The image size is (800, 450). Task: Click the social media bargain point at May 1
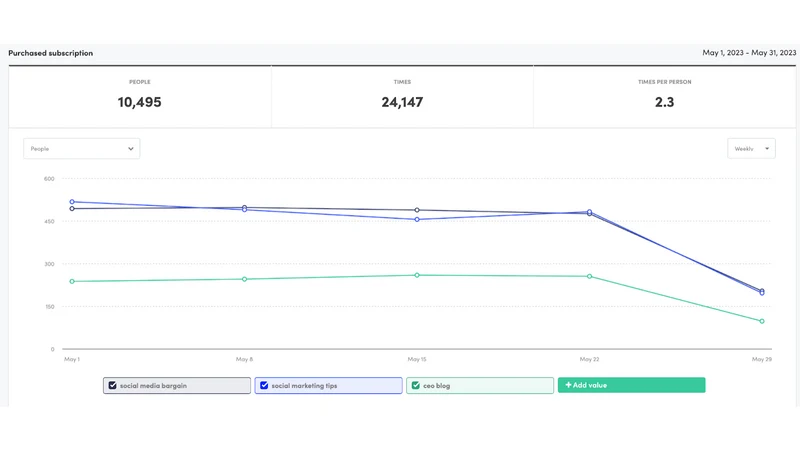point(72,209)
